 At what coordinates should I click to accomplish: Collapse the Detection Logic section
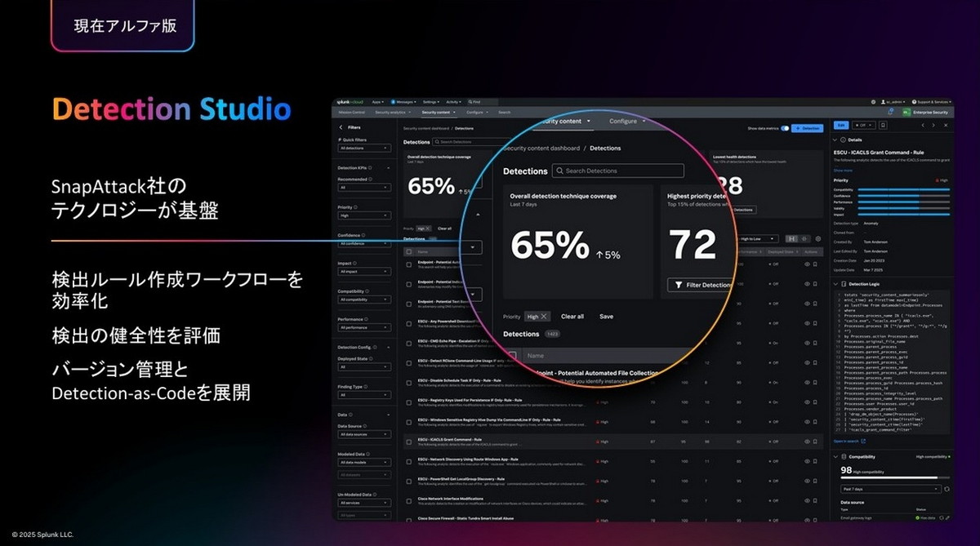coord(835,283)
